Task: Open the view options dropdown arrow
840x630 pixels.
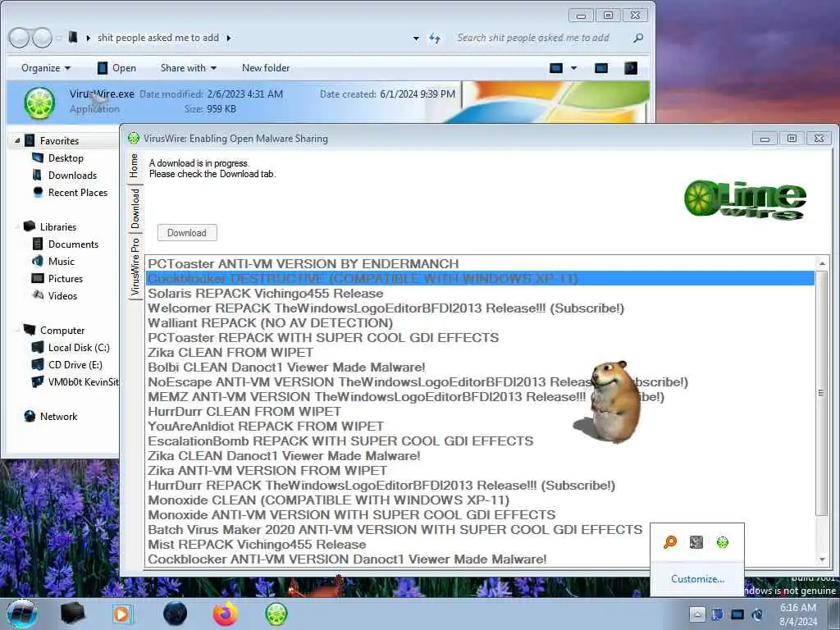Action: 573,68
